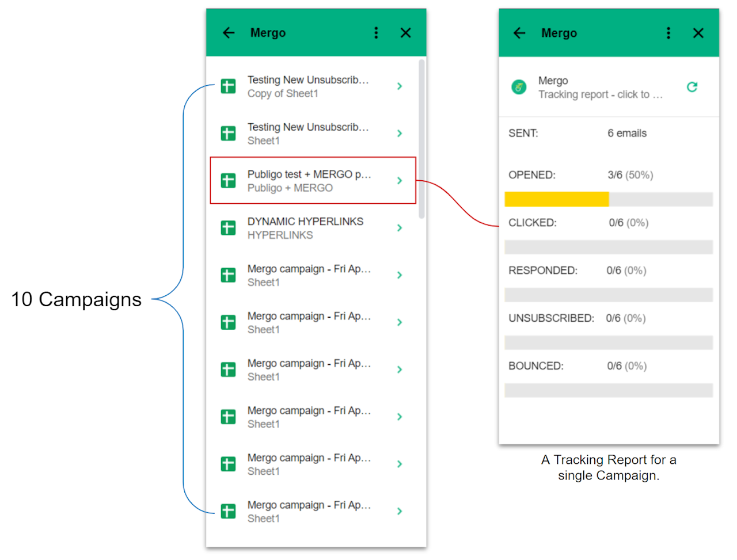Viewport: 737px width, 560px height.
Task: Click the empty CLICKED progress bar
Action: click(x=609, y=247)
